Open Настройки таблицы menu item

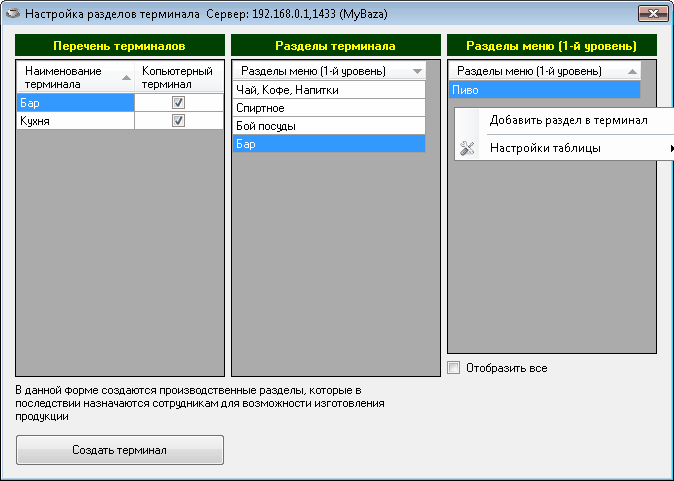(545, 149)
